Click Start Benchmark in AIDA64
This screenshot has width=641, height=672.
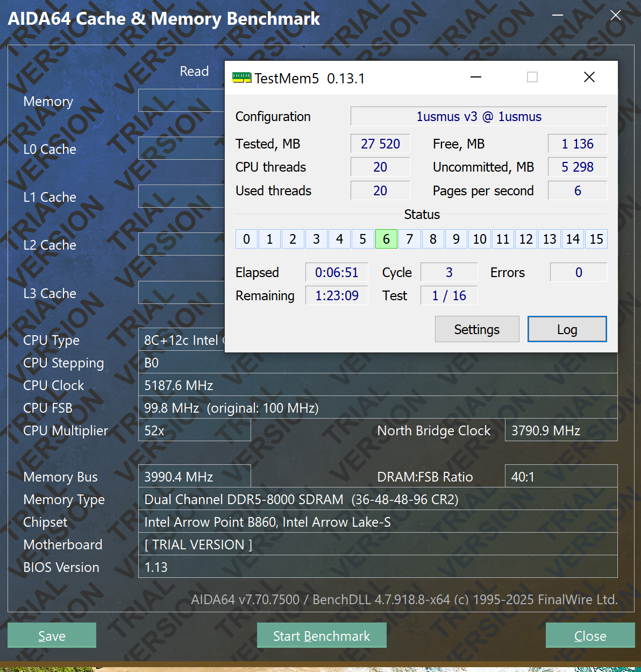322,635
